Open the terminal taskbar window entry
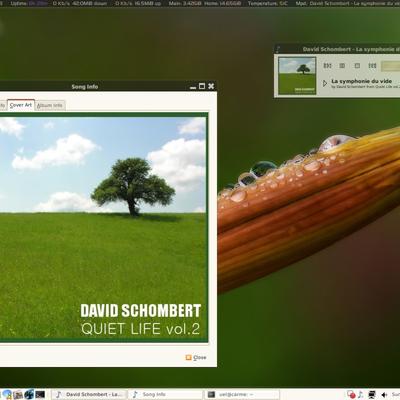 (241, 394)
